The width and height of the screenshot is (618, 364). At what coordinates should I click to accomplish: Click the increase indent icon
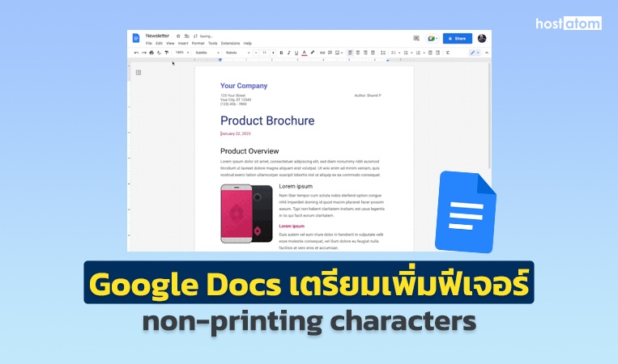coord(438,53)
